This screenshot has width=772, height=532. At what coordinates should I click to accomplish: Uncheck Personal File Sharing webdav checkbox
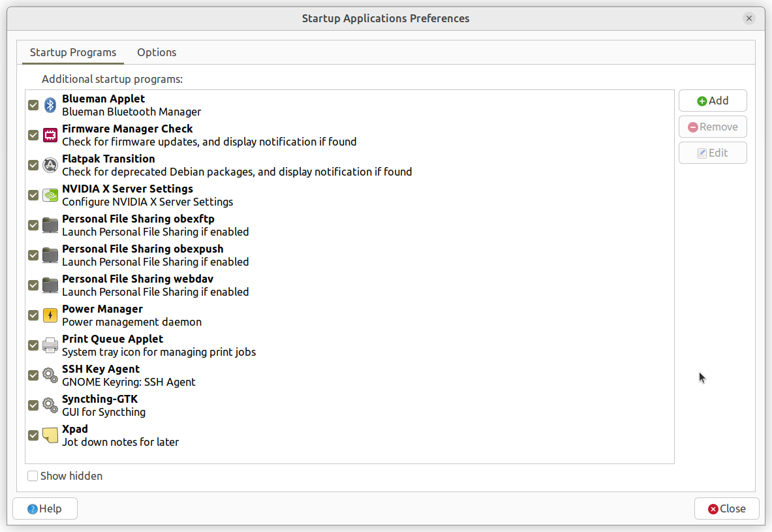pos(33,285)
